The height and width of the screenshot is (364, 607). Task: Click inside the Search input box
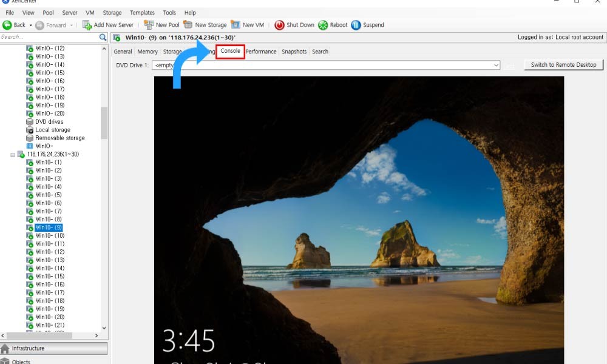click(x=49, y=37)
